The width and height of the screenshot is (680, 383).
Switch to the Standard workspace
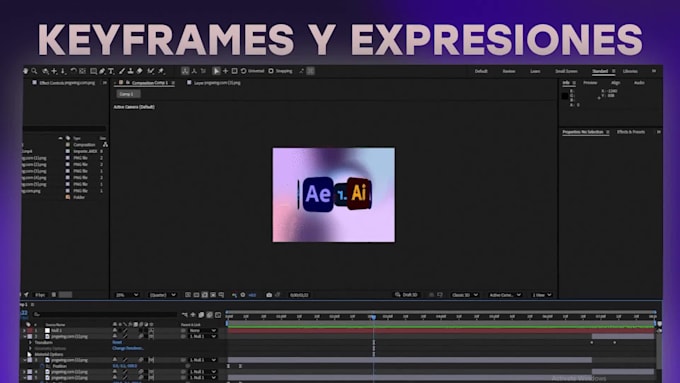600,71
